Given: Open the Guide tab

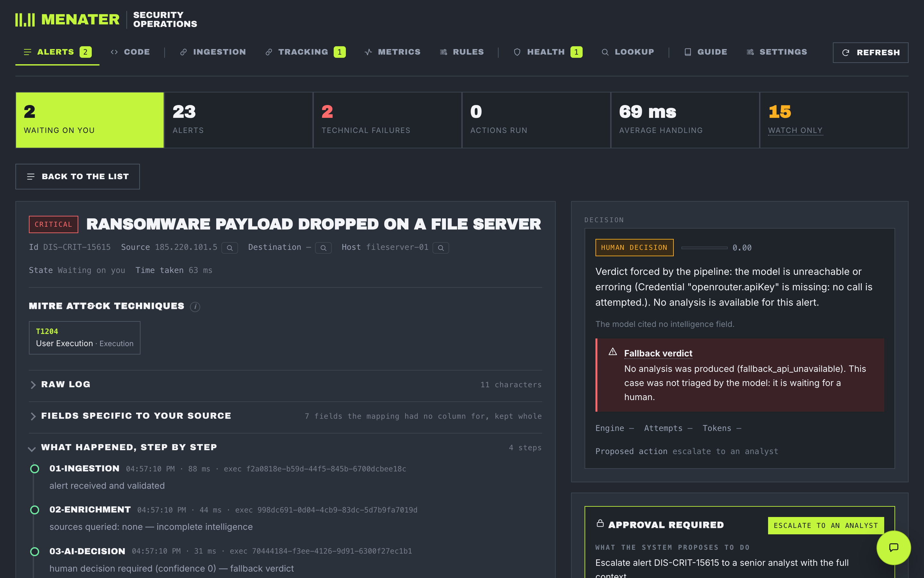Looking at the screenshot, I should pos(706,52).
